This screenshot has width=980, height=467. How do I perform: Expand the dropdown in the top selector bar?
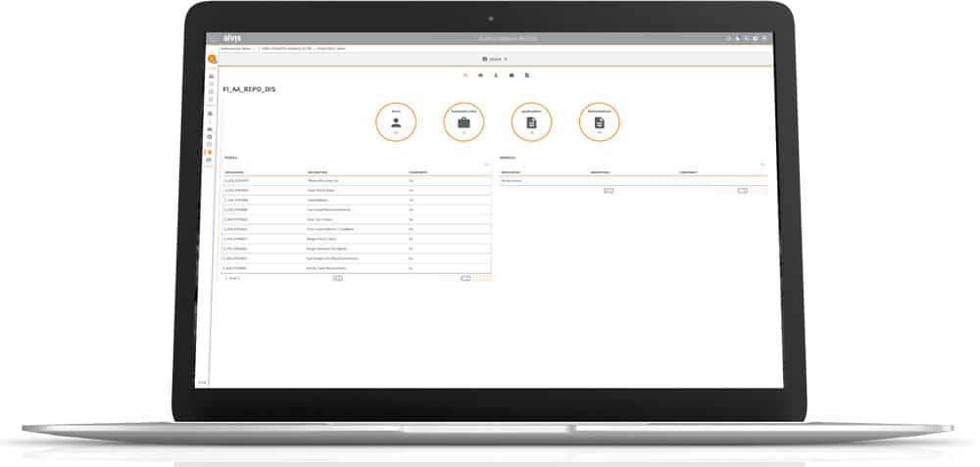(x=506, y=60)
